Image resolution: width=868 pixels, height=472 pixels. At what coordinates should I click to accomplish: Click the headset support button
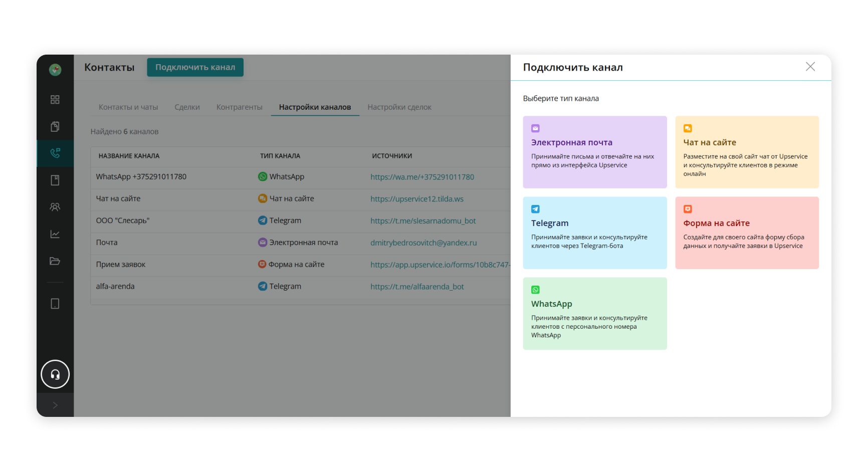click(x=55, y=374)
